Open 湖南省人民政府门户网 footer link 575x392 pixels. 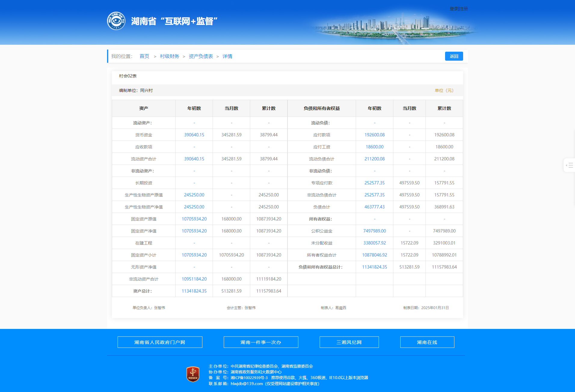tap(160, 342)
